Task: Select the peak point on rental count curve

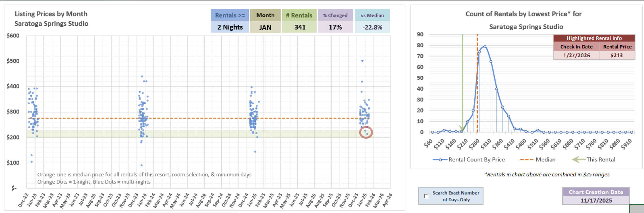Action: [485, 47]
